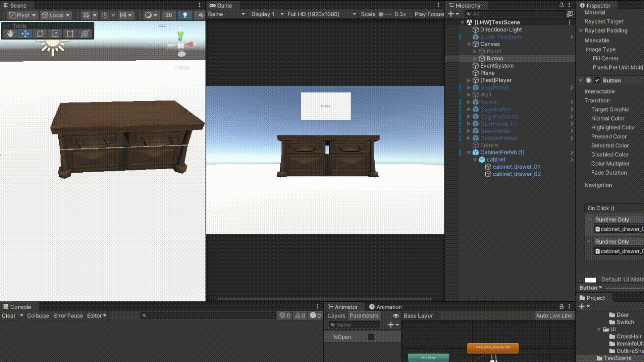Switch to the Animation tab
The height and width of the screenshot is (362, 644).
click(385, 307)
